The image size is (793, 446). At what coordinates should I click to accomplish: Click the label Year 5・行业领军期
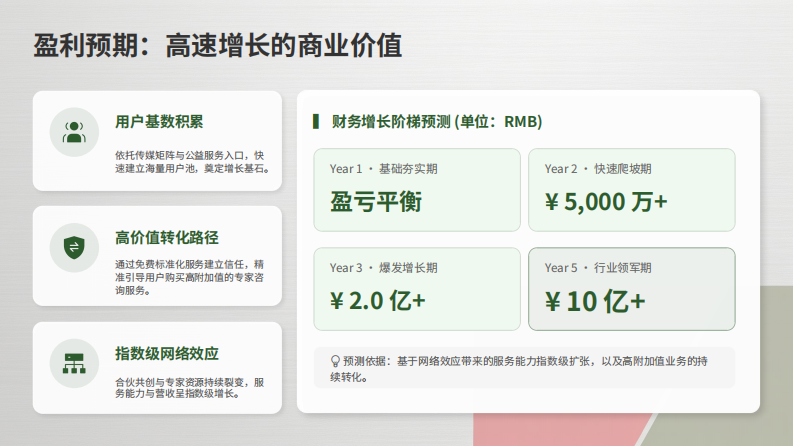coord(598,268)
